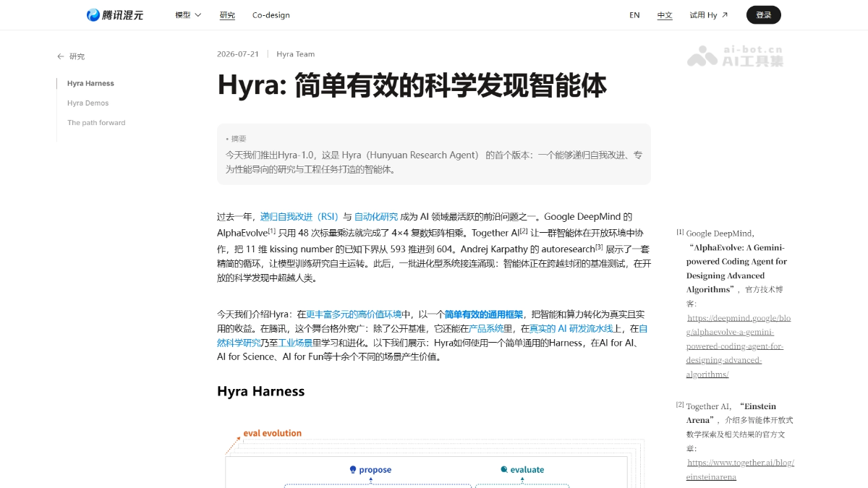Switch language to EN

(634, 15)
